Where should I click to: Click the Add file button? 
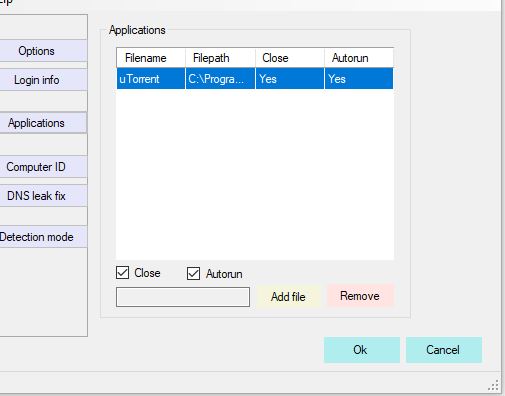[x=288, y=296]
